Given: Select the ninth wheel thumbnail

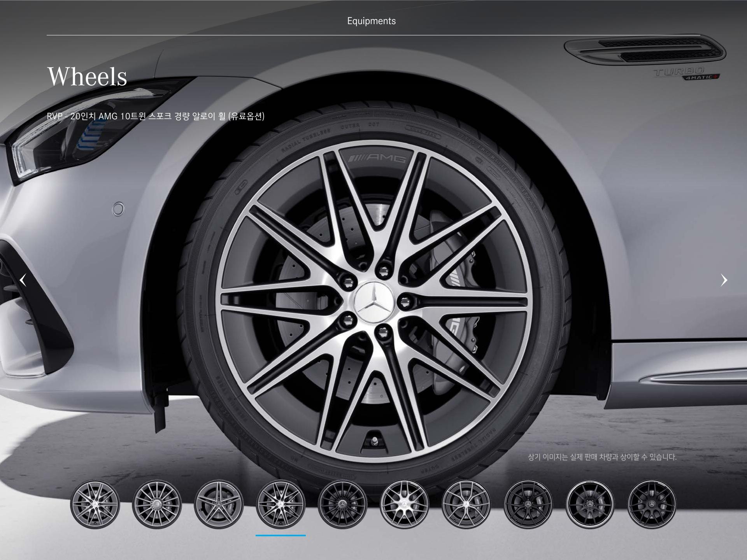Looking at the screenshot, I should click(590, 504).
